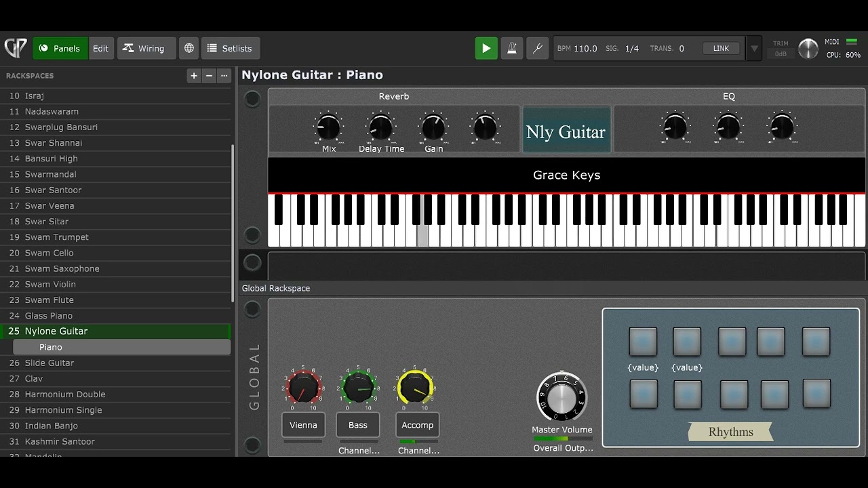This screenshot has width=868, height=488.
Task: Click the yellow Accomp volume knob
Action: [415, 388]
